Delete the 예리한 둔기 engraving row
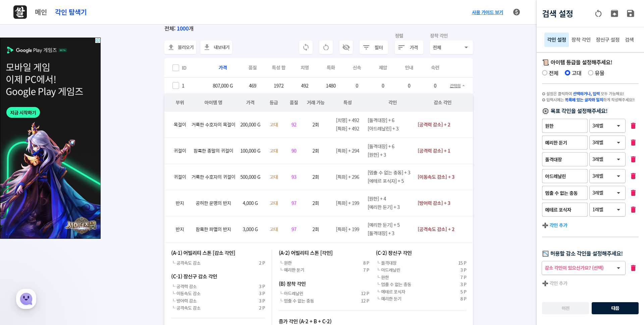 [x=633, y=143]
